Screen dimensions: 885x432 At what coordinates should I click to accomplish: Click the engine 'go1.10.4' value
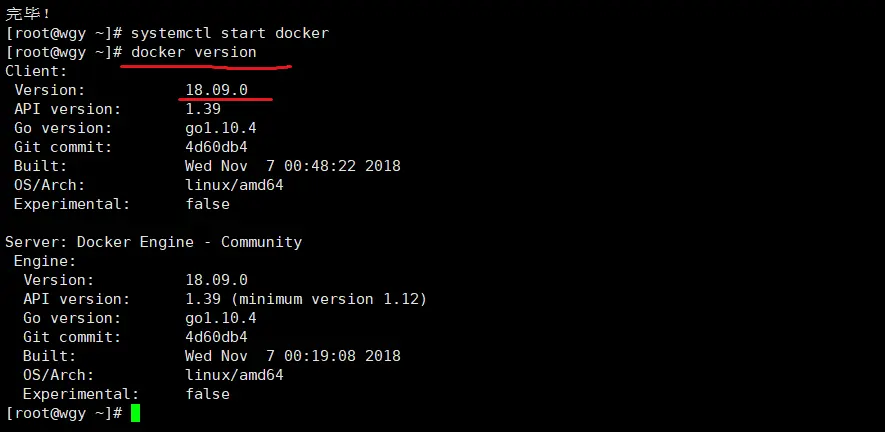point(220,318)
